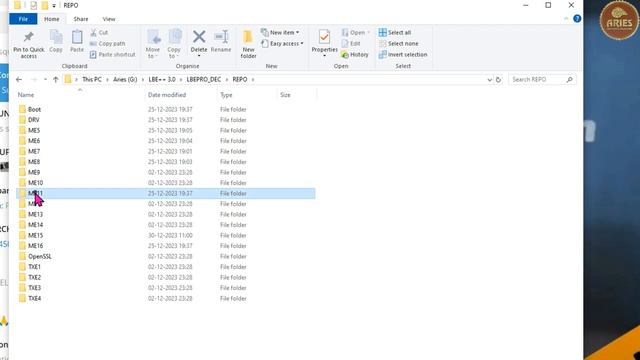The height and width of the screenshot is (360, 640).
Task: Create a New folder from ribbon
Action: click(x=248, y=44)
